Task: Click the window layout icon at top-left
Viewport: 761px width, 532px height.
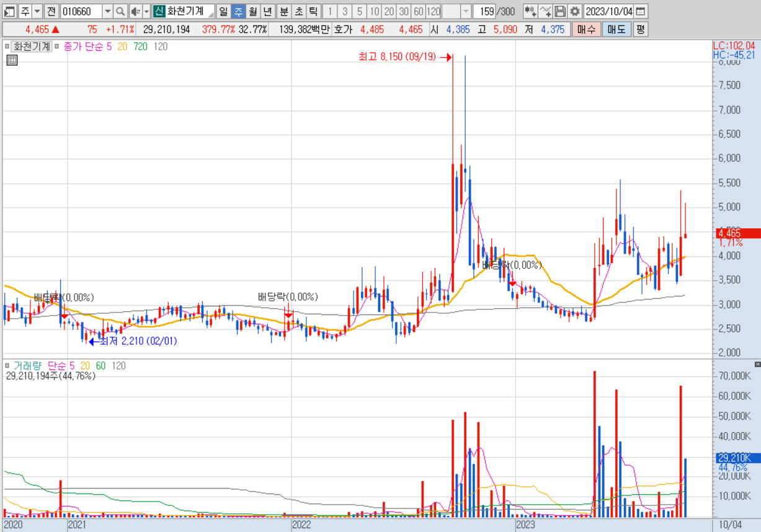Action: (x=10, y=11)
